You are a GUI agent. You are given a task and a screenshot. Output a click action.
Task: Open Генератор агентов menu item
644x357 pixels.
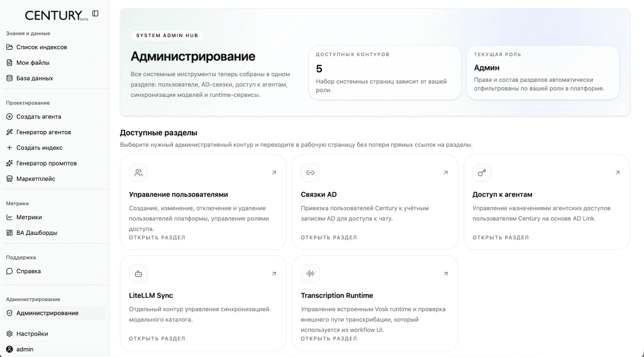pos(54,132)
